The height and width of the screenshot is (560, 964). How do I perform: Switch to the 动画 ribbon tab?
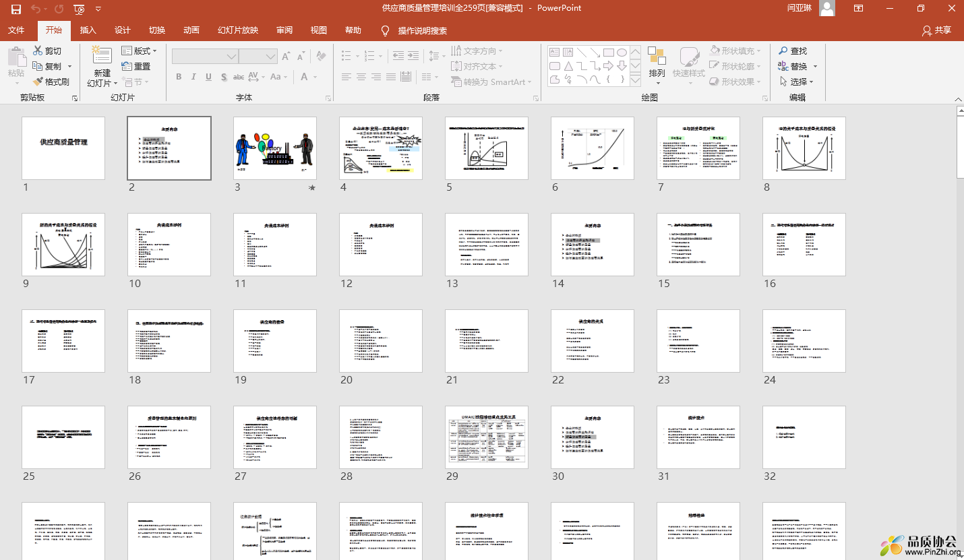191,30
